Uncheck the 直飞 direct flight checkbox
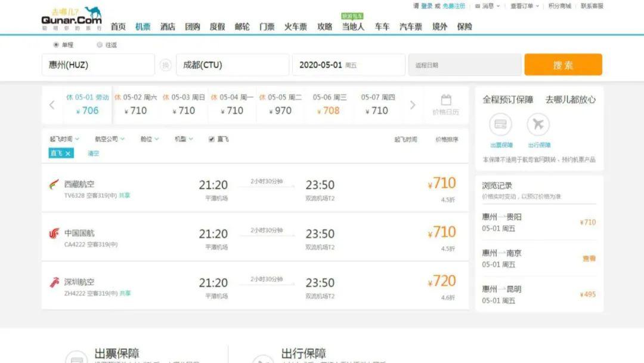 coord(212,139)
